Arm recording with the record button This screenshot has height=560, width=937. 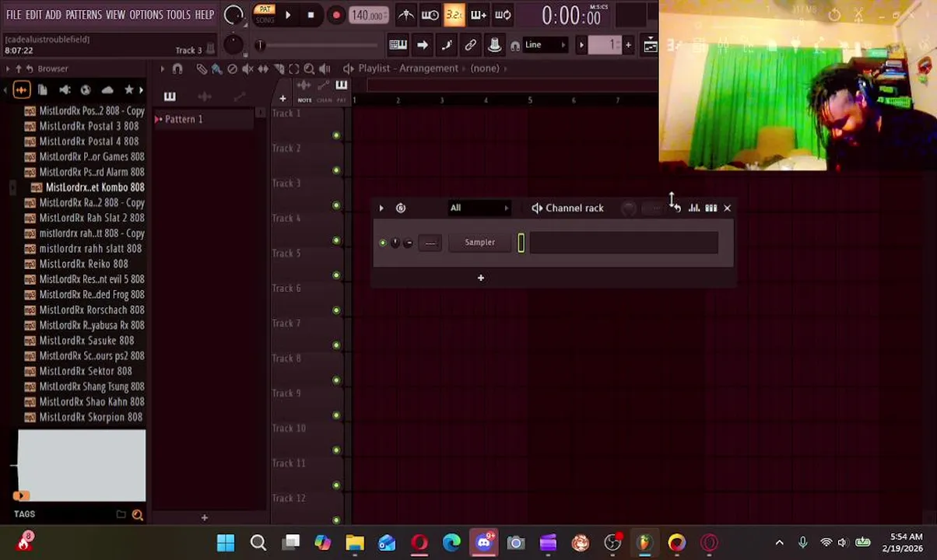click(335, 15)
